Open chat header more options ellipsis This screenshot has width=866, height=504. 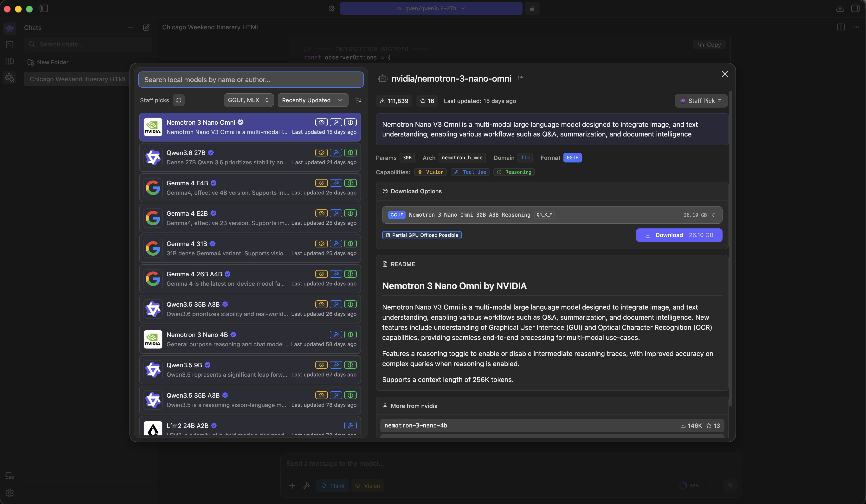856,27
